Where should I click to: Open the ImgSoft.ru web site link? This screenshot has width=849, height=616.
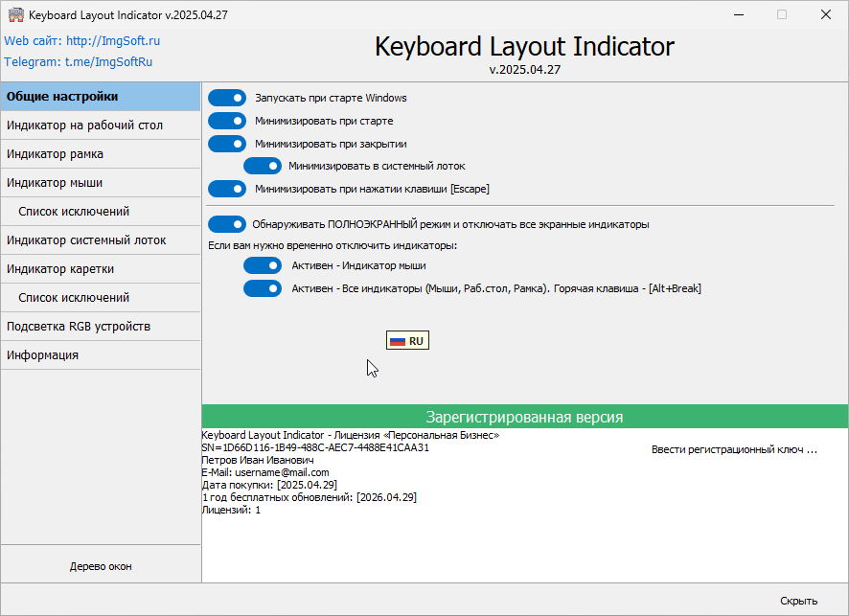tap(81, 40)
